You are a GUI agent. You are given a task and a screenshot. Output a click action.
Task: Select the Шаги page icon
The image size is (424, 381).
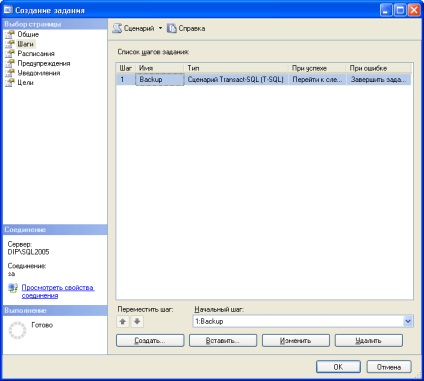(10, 44)
